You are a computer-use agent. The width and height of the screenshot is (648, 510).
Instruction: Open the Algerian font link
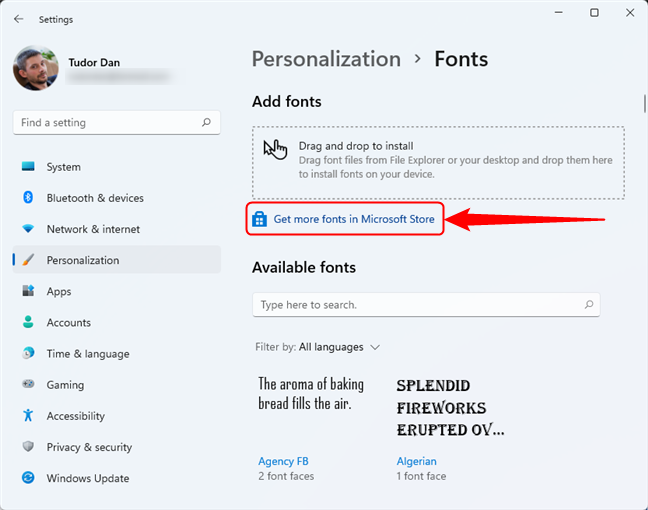[417, 461]
